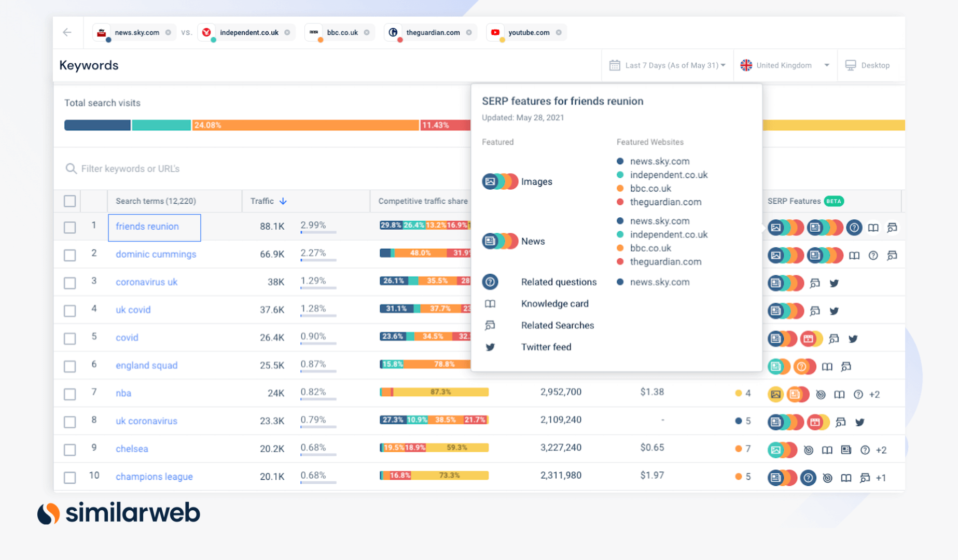The image size is (958, 560).
Task: Check the box for coronavirus uk row
Action: pos(70,283)
